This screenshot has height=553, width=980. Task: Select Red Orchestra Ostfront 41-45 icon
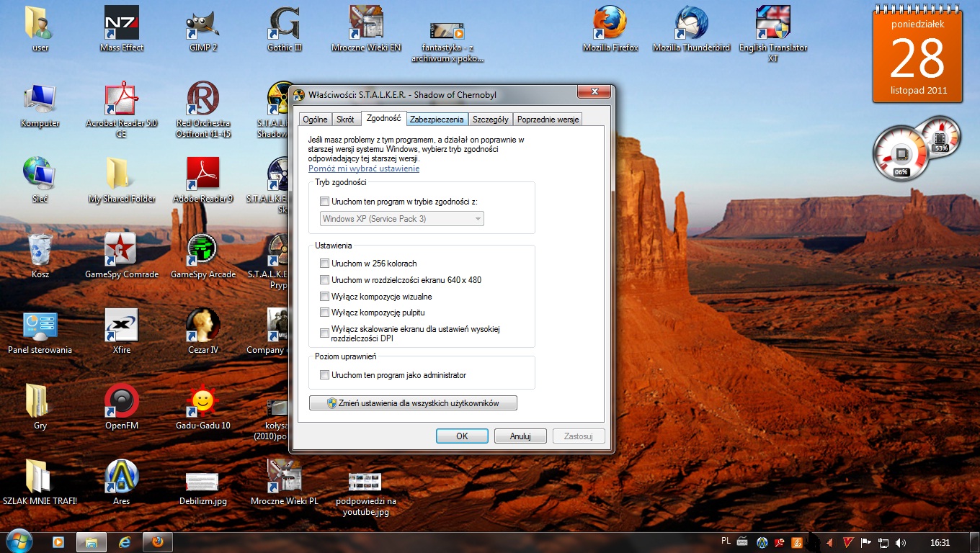(x=203, y=109)
